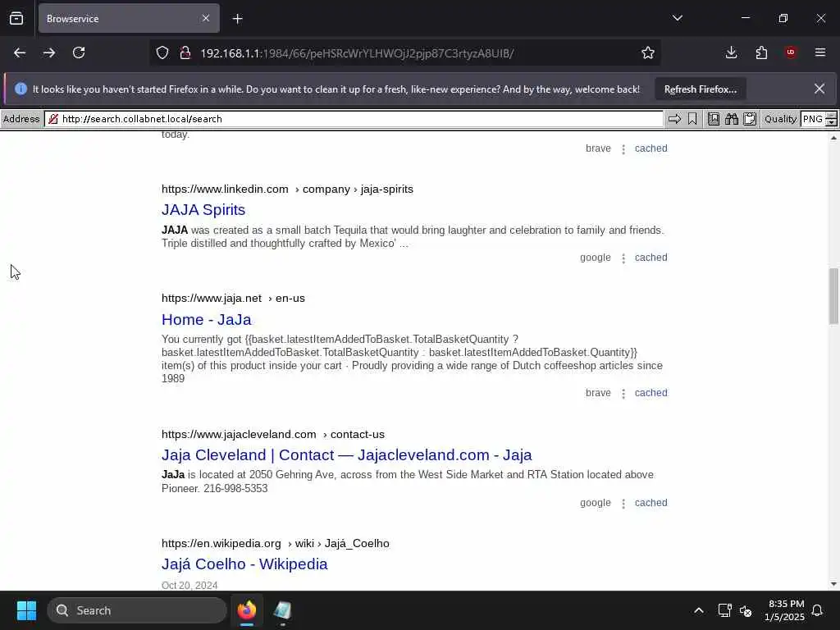Viewport: 840px width, 630px height.
Task: Open the JAJA Spirits result link
Action: click(x=203, y=209)
